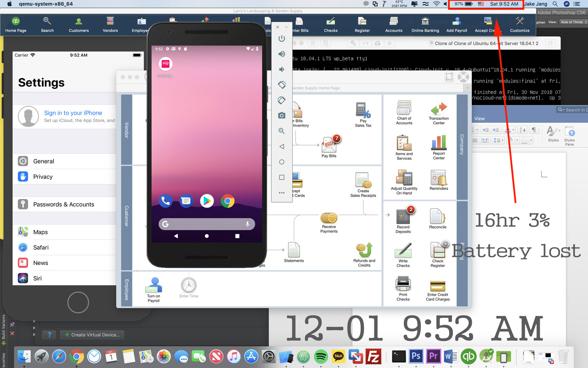This screenshot has height=368, width=588.
Task: Open Write Checks in QuickBooks home
Action: (x=403, y=255)
